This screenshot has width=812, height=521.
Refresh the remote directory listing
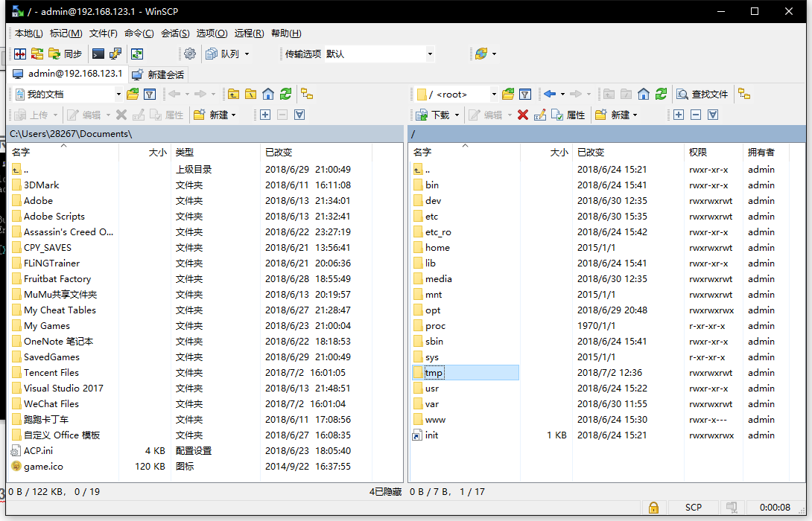(660, 94)
